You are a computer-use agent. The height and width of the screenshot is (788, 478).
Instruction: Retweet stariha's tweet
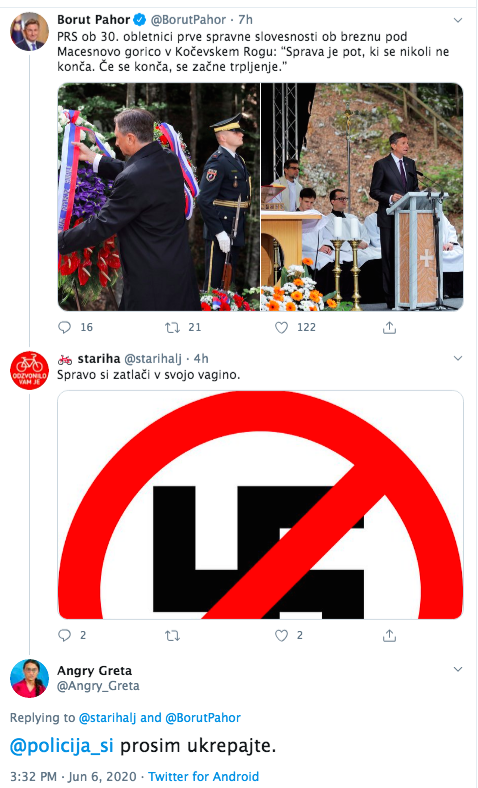click(x=172, y=636)
